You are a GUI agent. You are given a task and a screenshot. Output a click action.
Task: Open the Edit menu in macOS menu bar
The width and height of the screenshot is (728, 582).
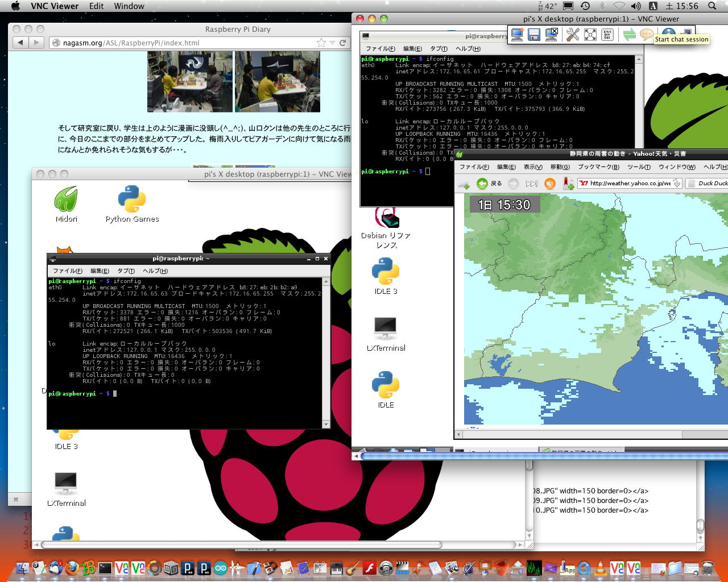point(96,6)
